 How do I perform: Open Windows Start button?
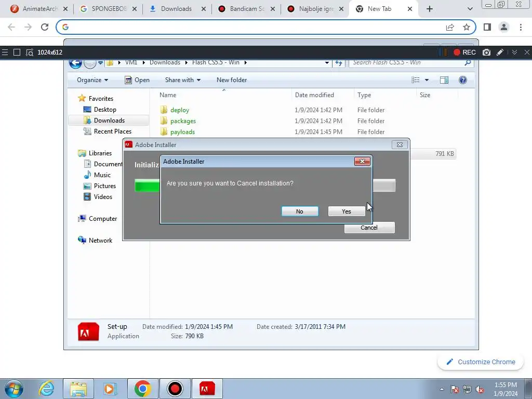14,389
